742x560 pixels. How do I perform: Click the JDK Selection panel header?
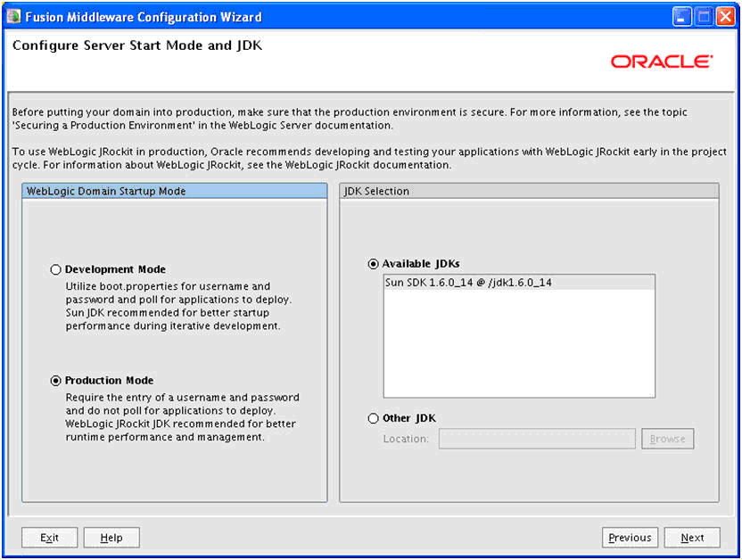529,191
